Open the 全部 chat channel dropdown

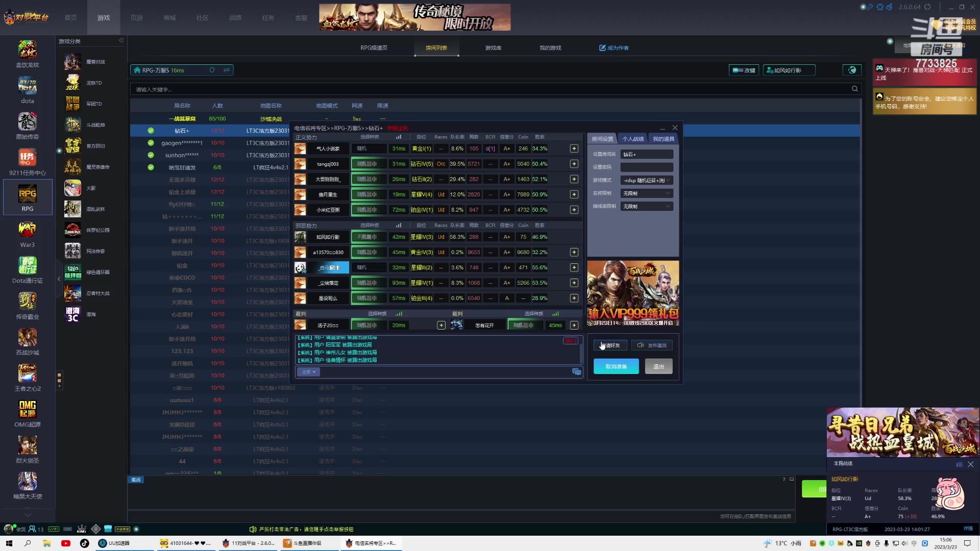[x=308, y=372]
